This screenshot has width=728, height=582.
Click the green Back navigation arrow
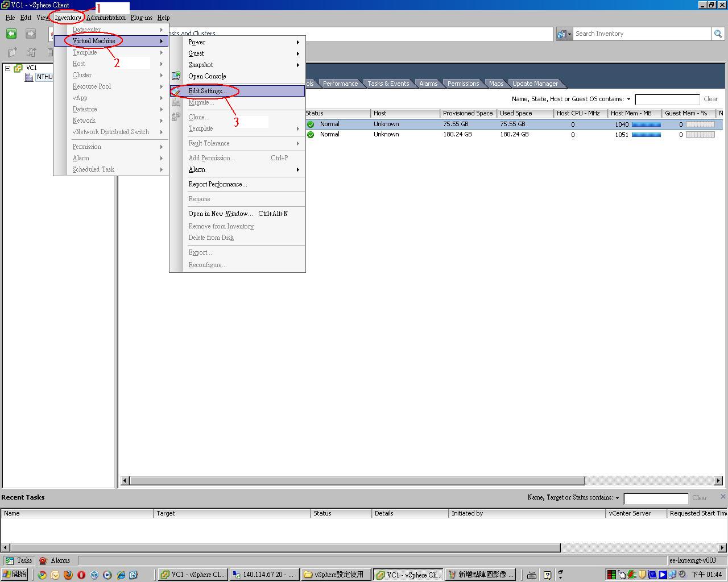point(11,34)
